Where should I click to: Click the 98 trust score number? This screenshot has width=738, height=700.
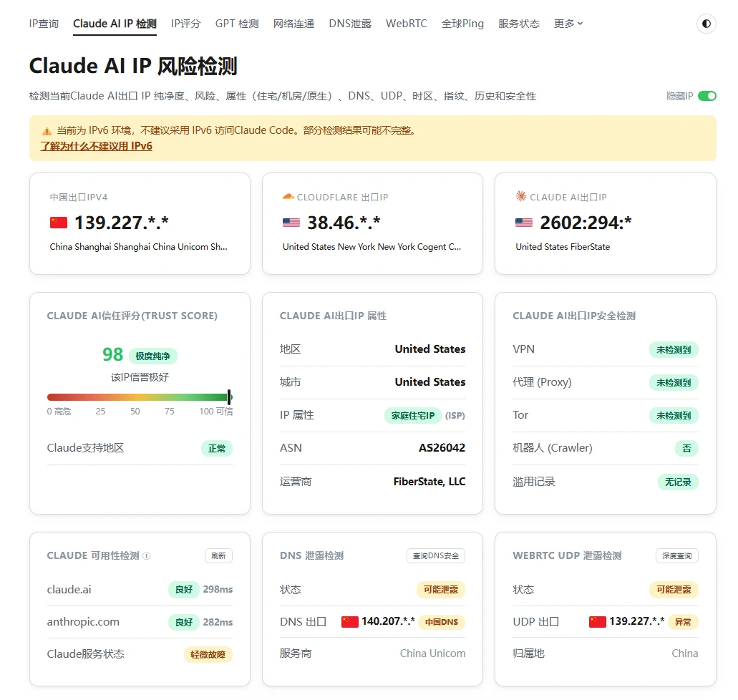(x=113, y=354)
